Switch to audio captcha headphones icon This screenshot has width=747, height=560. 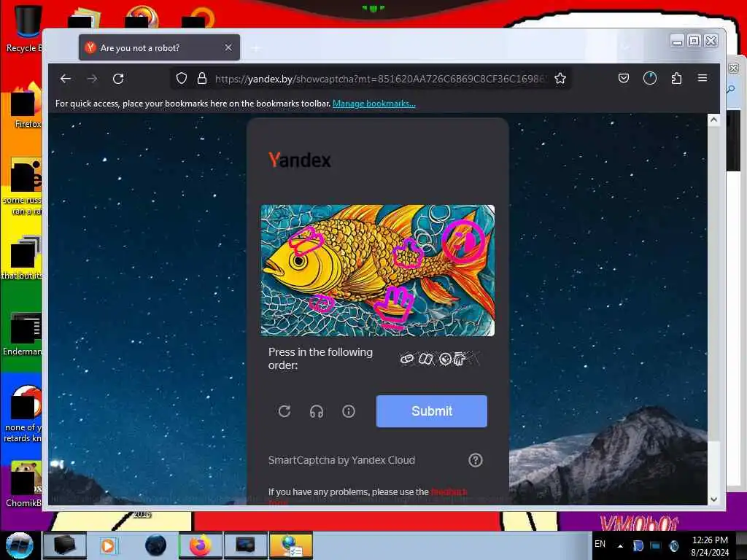[317, 411]
